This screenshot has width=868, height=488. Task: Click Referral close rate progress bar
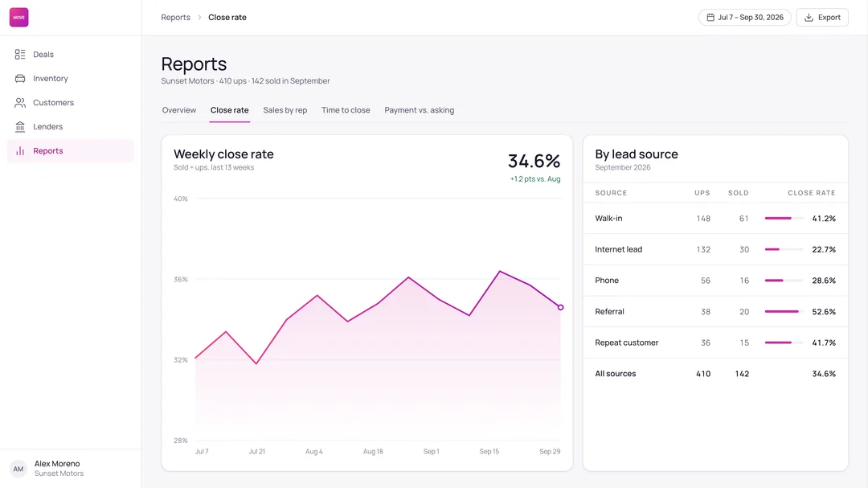784,311
